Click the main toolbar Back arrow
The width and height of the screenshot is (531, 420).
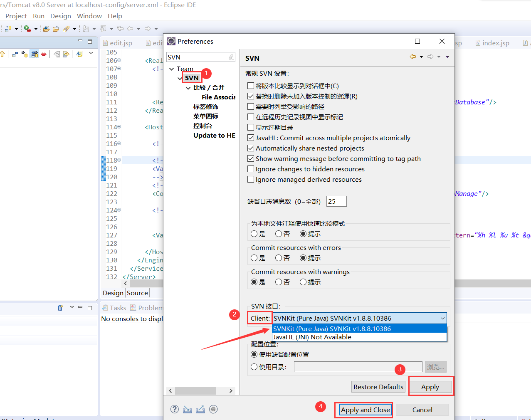[130, 29]
